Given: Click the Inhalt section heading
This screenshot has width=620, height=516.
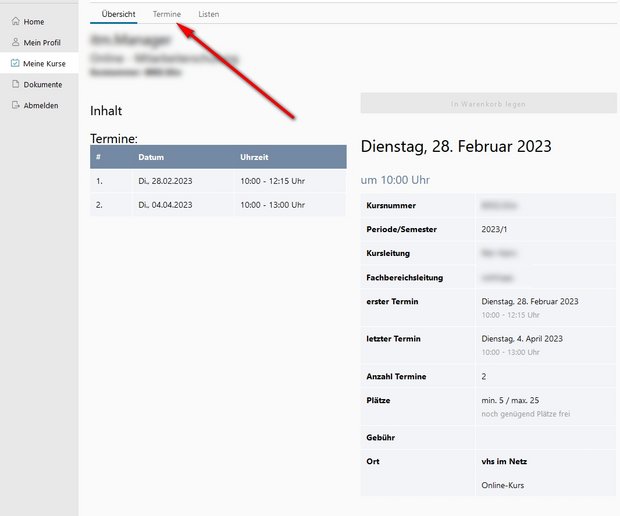Looking at the screenshot, I should [106, 110].
